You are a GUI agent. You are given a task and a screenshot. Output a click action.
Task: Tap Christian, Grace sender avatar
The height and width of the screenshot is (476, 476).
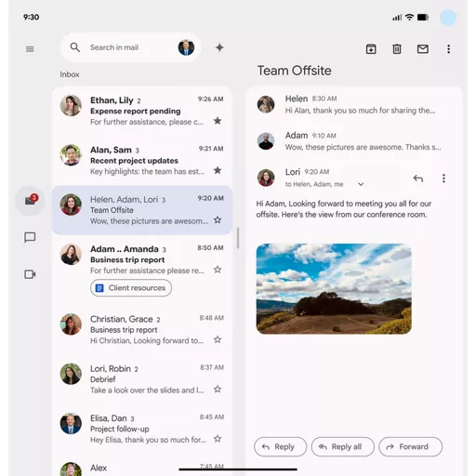pos(71,324)
